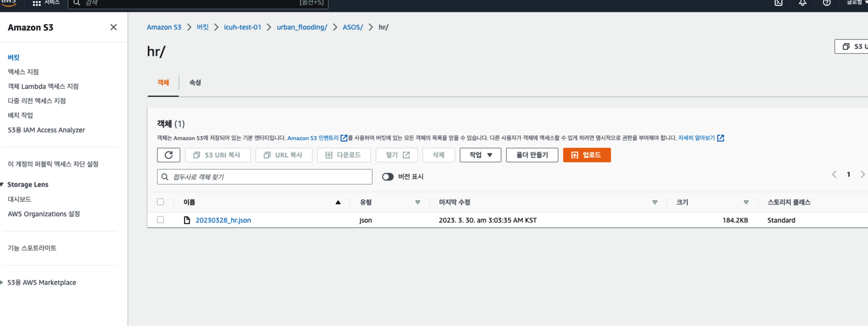Select page 1 in pagination

[848, 174]
